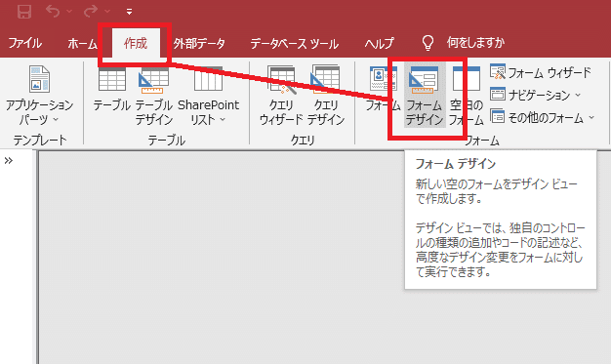Open the ファイル tab

25,43
